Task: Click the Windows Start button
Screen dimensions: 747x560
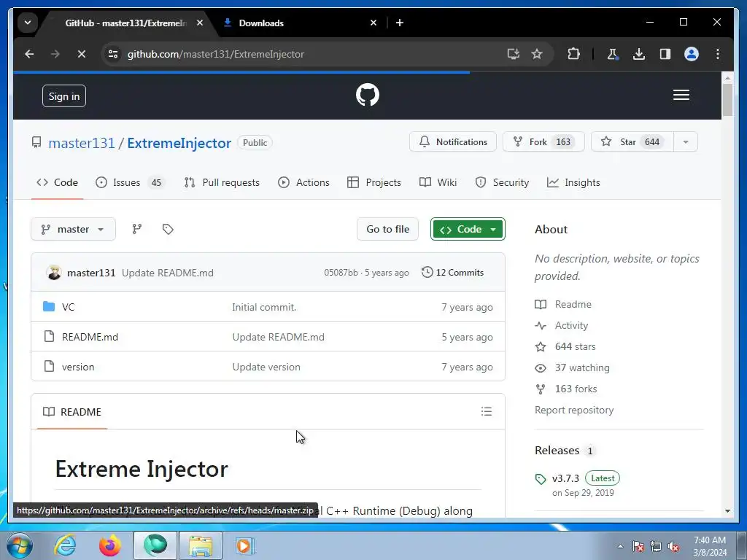Action: pos(20,545)
